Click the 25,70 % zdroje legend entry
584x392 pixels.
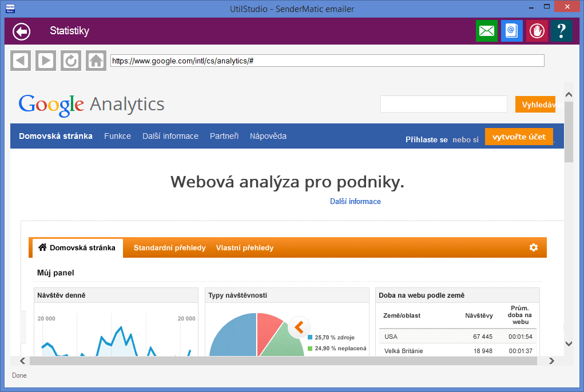tap(331, 337)
